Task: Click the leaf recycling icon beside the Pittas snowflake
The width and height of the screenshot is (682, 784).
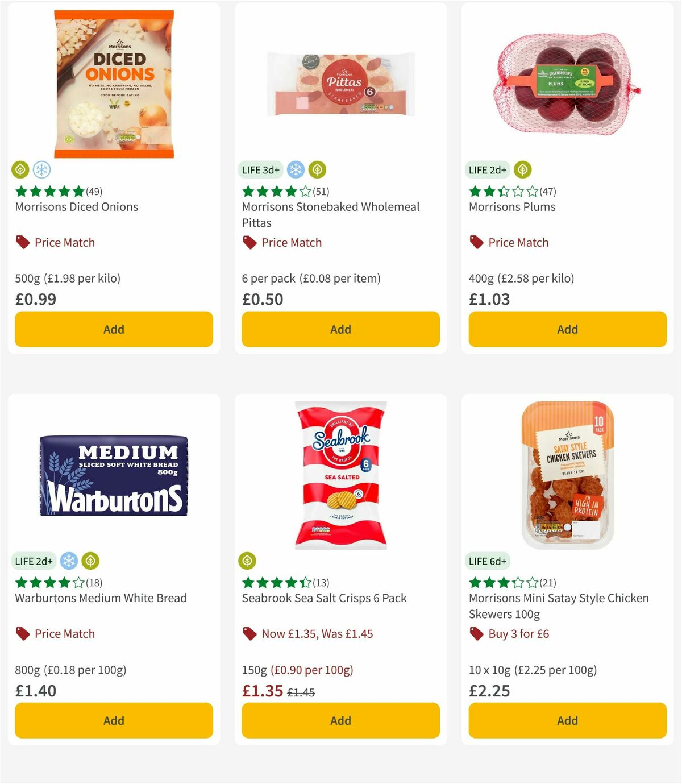Action: [317, 169]
